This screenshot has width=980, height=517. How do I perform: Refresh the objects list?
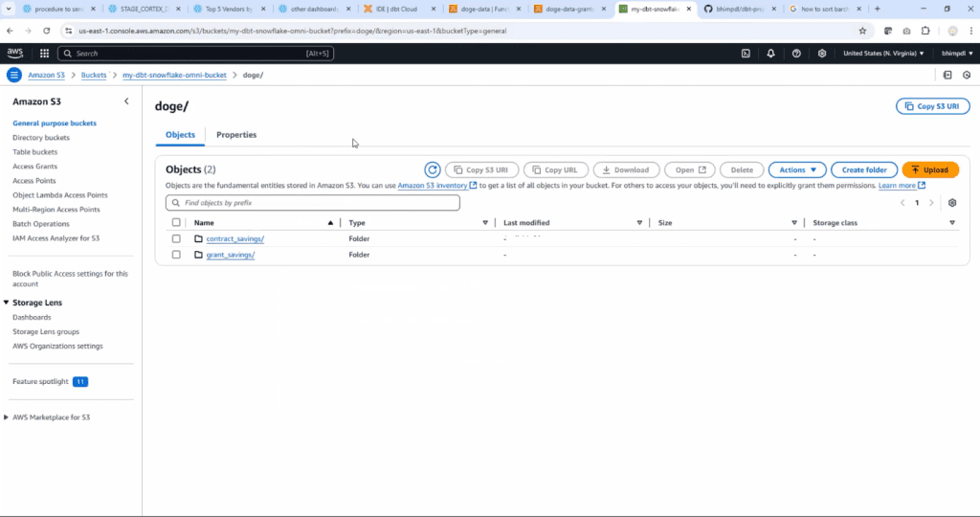(432, 169)
